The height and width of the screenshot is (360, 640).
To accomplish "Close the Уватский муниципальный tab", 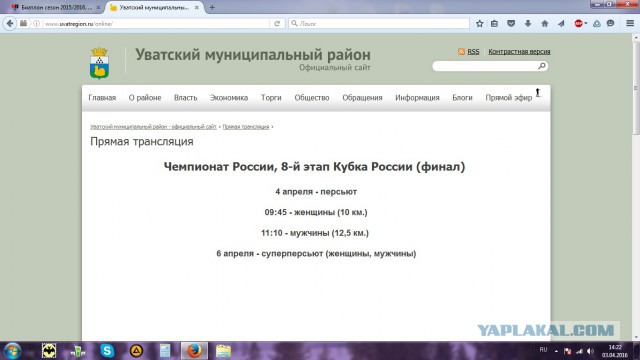I will point(197,7).
